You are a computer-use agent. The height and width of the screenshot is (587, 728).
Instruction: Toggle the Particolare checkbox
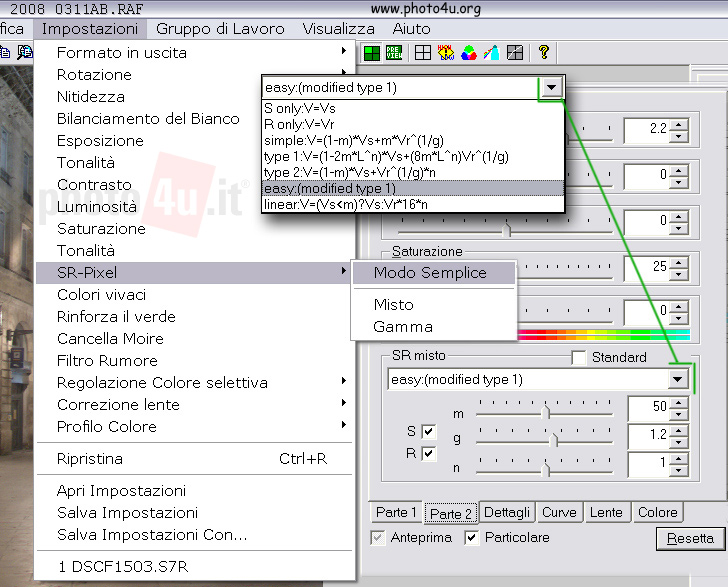[x=472, y=538]
